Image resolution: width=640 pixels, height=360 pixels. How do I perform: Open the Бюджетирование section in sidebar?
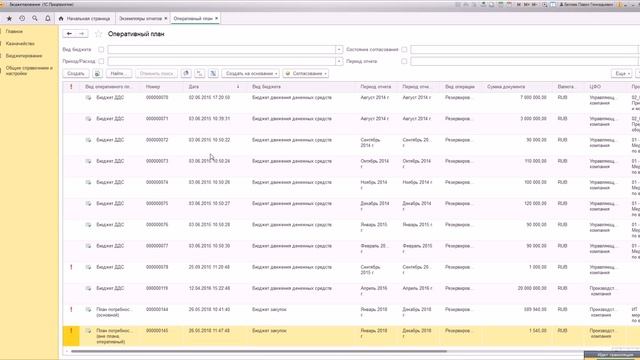pyautogui.click(x=24, y=56)
